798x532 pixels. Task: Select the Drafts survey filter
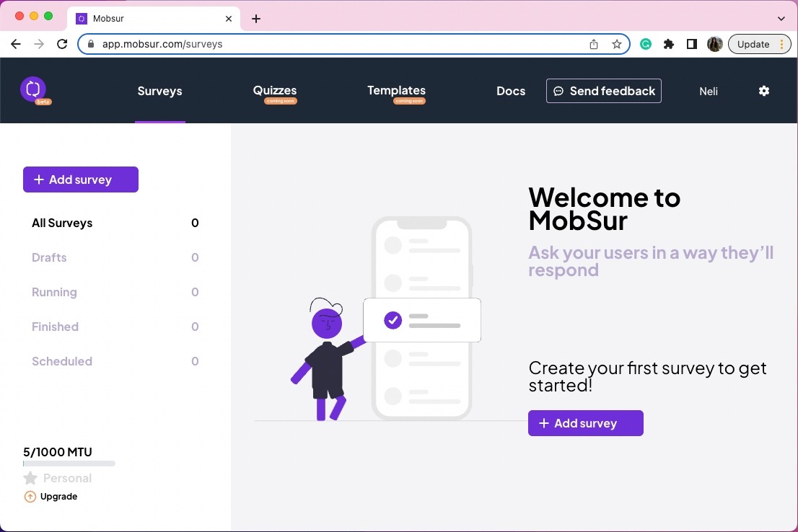tap(115, 257)
